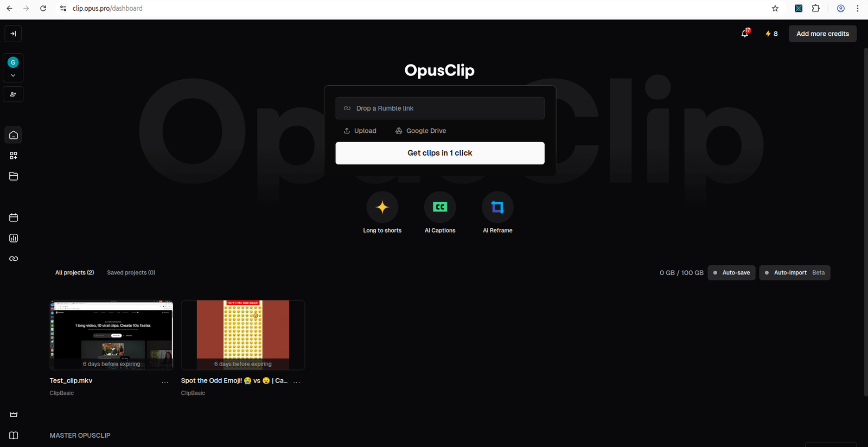The width and height of the screenshot is (868, 447).
Task: Open the calendar icon in sidebar
Action: (x=14, y=218)
